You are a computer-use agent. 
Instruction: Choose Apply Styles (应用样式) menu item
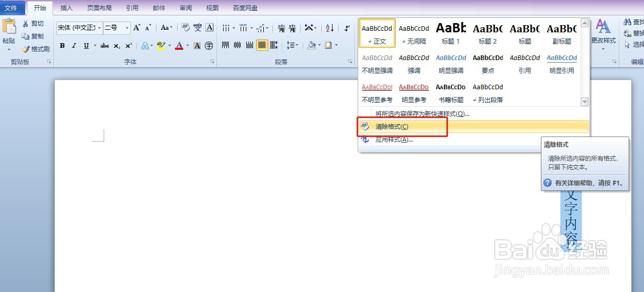pyautogui.click(x=473, y=140)
